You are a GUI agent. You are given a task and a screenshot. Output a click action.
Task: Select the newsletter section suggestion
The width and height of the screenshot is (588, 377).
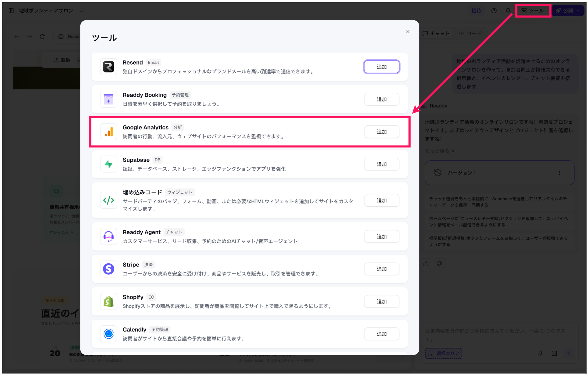(499, 221)
